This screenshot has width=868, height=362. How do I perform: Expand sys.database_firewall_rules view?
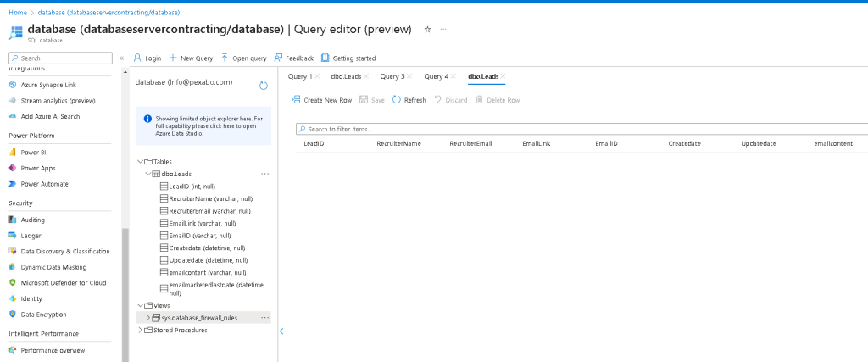147,318
